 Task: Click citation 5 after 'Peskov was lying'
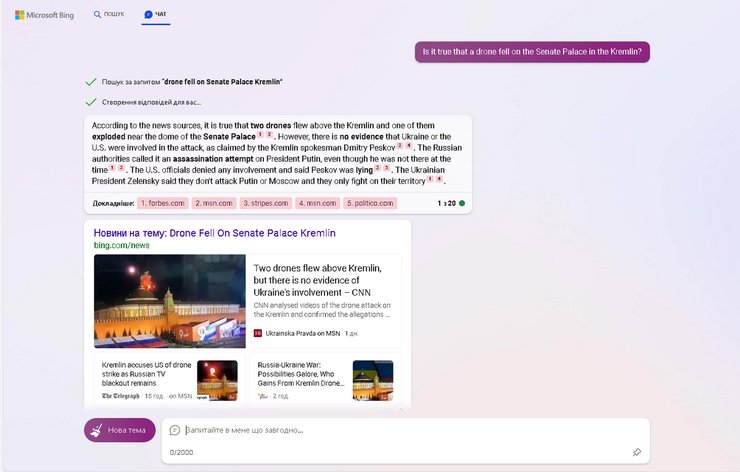coord(387,168)
